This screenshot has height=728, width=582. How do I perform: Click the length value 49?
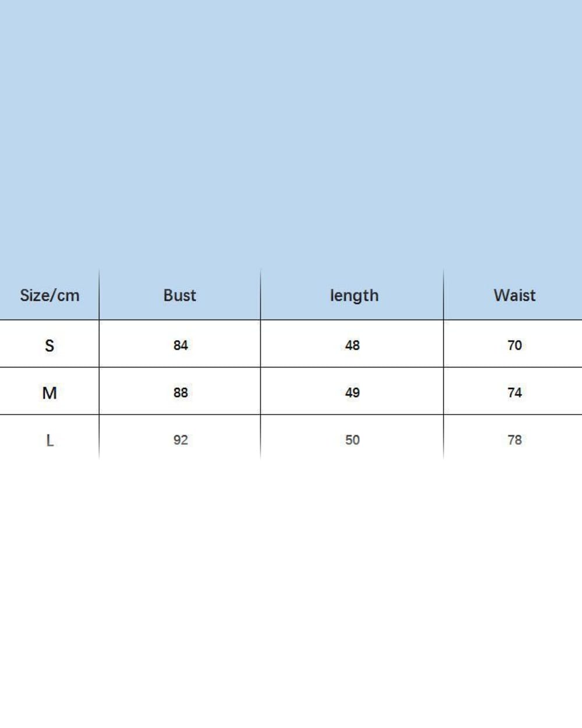coord(352,393)
